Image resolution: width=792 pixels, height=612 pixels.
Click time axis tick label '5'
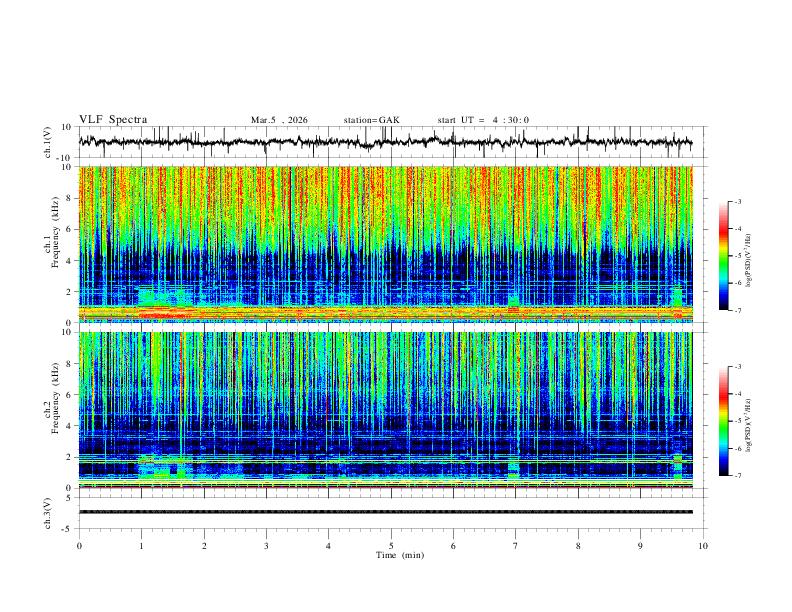391,546
